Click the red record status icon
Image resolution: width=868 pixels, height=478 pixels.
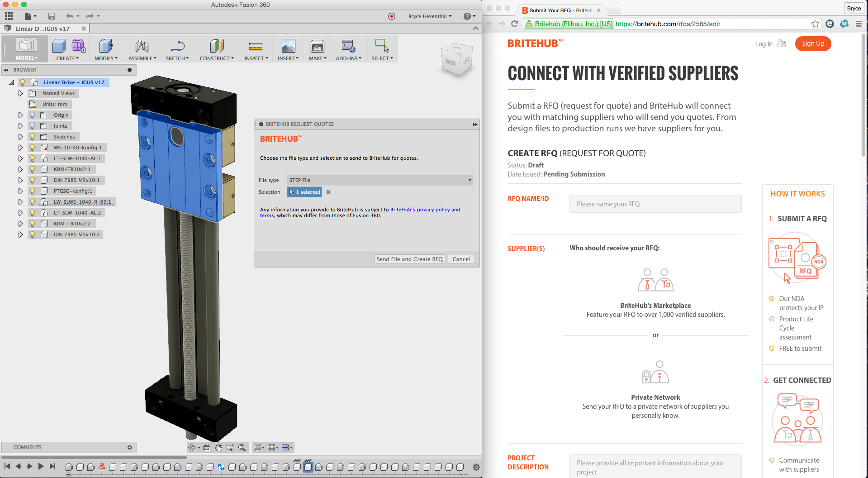pos(392,16)
